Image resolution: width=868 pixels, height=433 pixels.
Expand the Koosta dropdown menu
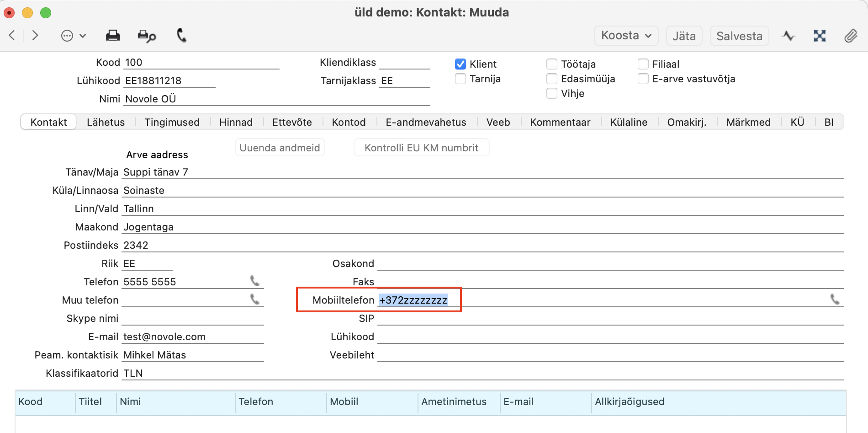click(626, 36)
